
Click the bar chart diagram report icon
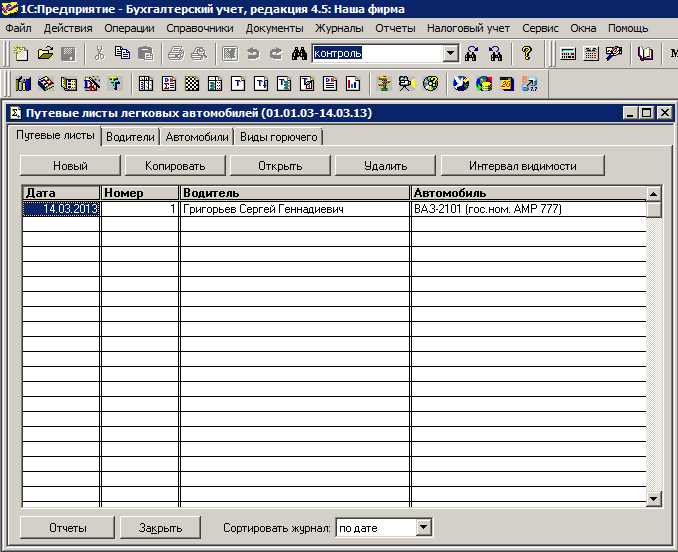[x=353, y=83]
